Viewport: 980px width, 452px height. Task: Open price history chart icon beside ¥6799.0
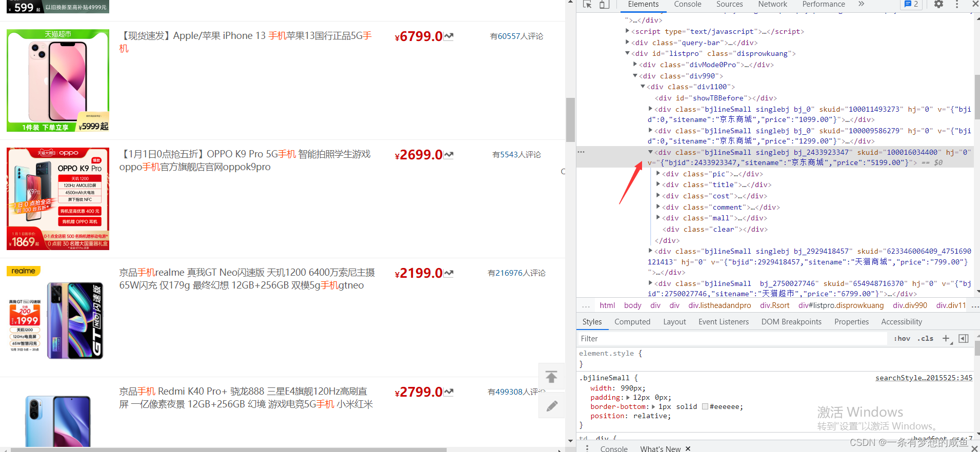(x=449, y=36)
